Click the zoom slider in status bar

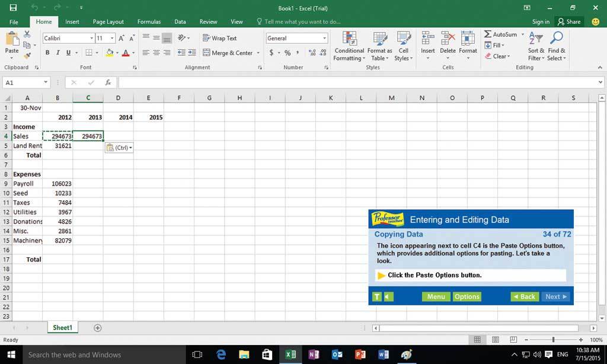pos(553,340)
